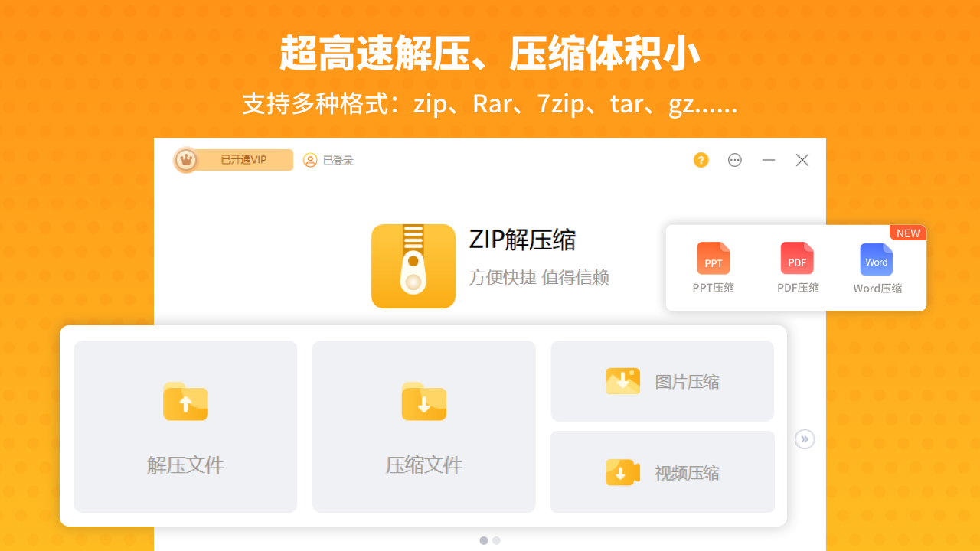Click the 图片压缩 picture compression icon

(622, 380)
